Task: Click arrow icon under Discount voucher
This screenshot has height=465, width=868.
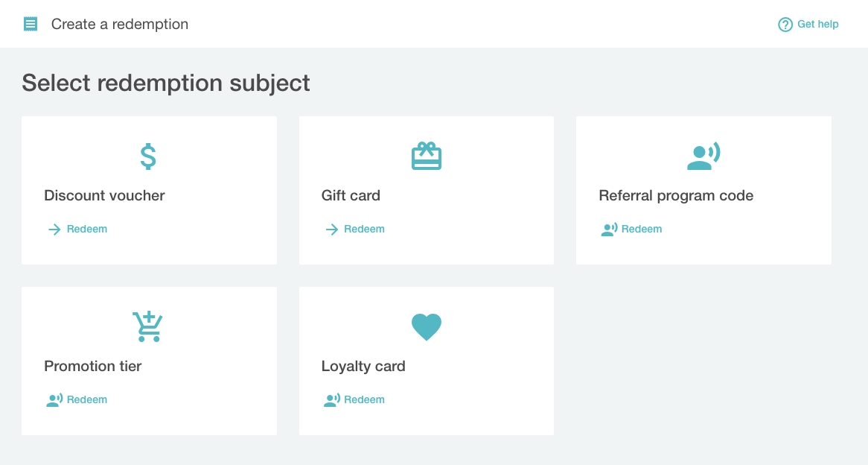Action: pyautogui.click(x=54, y=230)
